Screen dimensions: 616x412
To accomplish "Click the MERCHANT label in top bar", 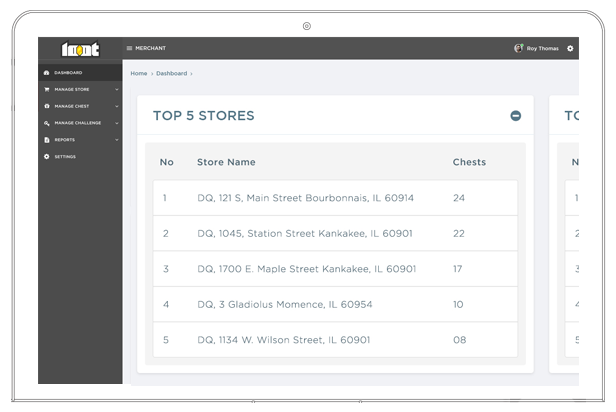I will point(150,48).
